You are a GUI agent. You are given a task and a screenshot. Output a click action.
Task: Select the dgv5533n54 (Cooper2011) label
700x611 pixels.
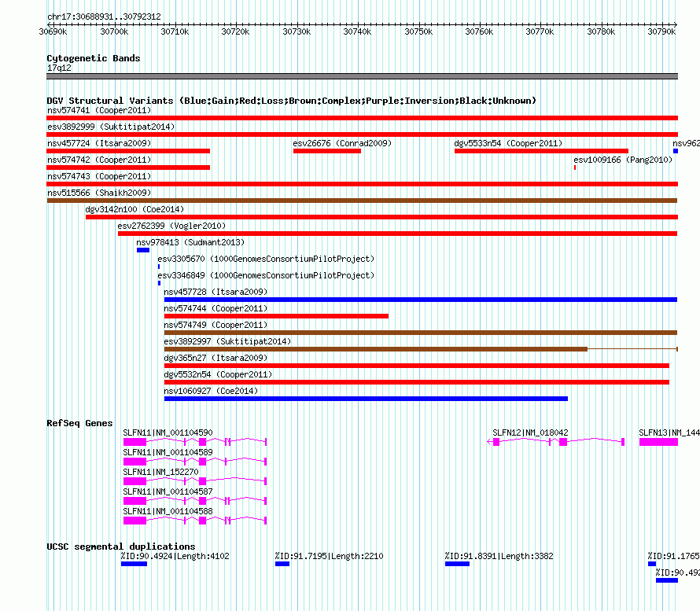tap(508, 143)
